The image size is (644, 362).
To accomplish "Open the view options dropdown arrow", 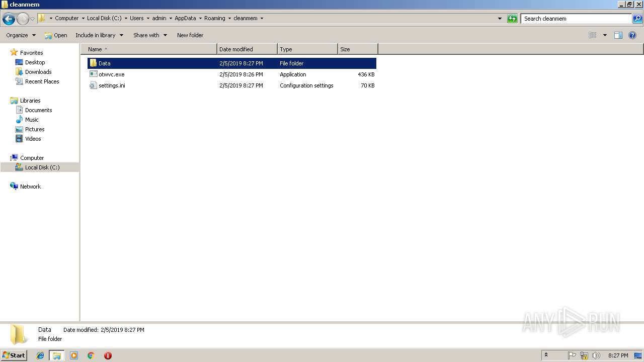I will (x=605, y=35).
